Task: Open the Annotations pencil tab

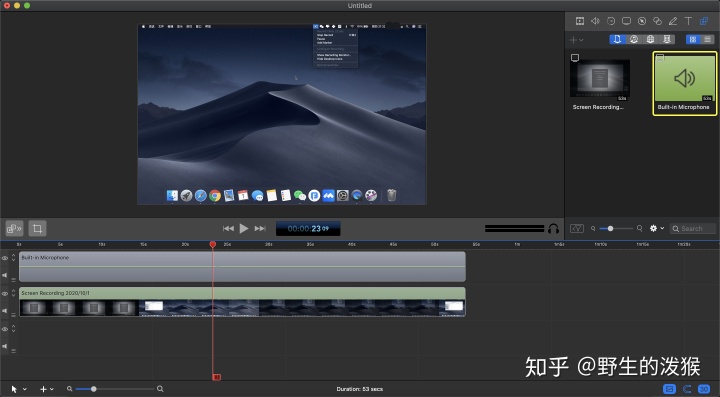Action: pyautogui.click(x=673, y=21)
